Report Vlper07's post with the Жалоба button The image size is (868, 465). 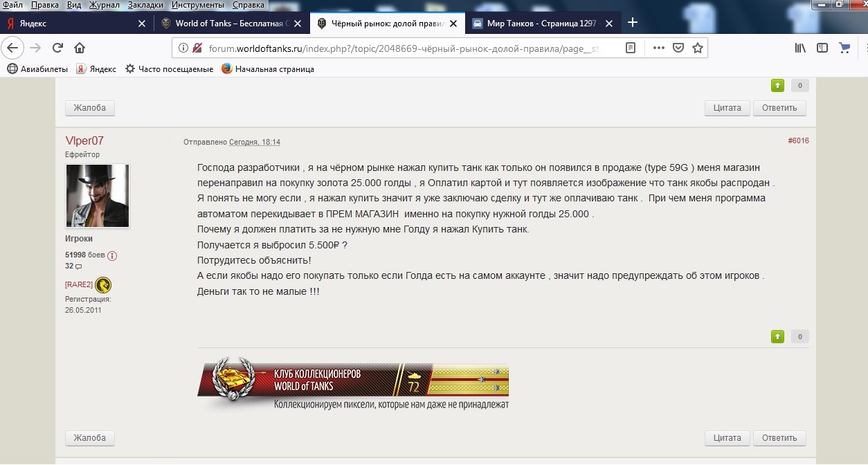90,438
